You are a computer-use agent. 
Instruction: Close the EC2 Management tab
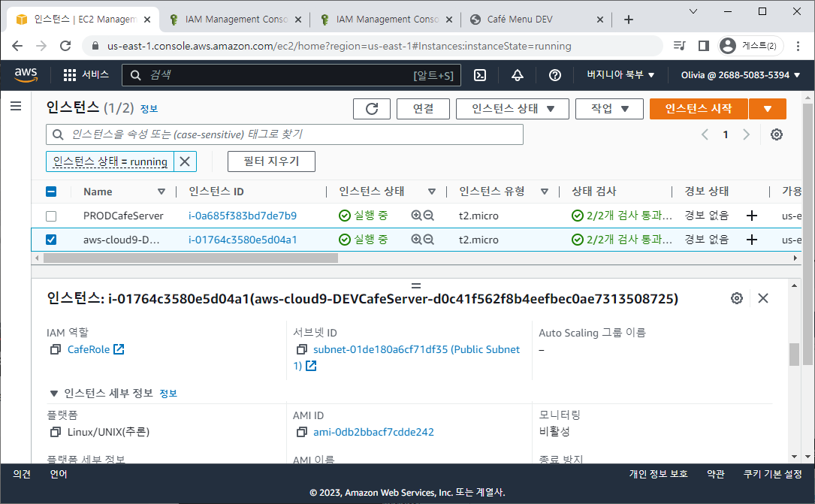click(147, 20)
